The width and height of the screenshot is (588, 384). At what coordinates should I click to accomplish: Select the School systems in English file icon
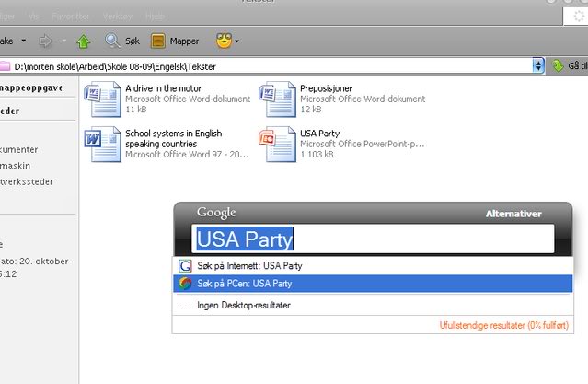point(102,145)
